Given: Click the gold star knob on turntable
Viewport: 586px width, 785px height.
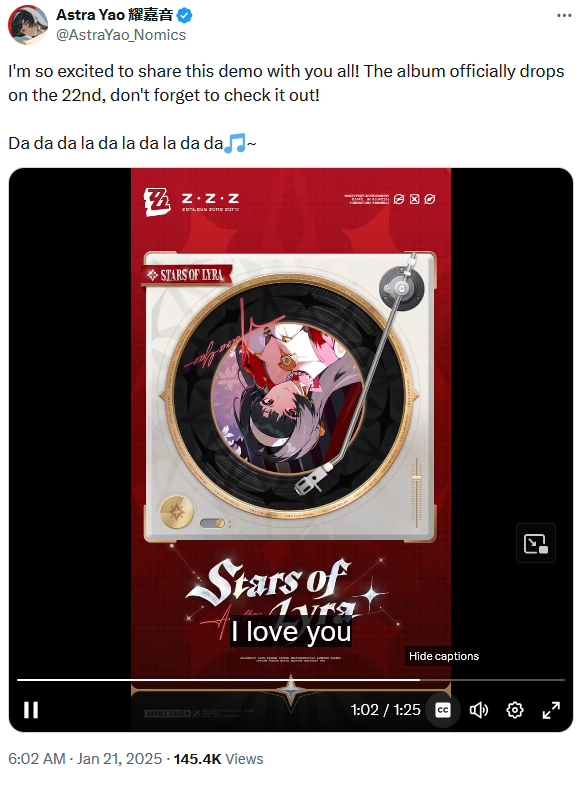Looking at the screenshot, I should point(177,512).
